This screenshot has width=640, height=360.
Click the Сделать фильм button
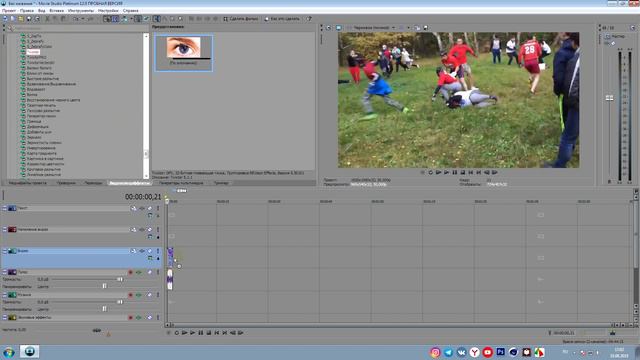pos(241,19)
